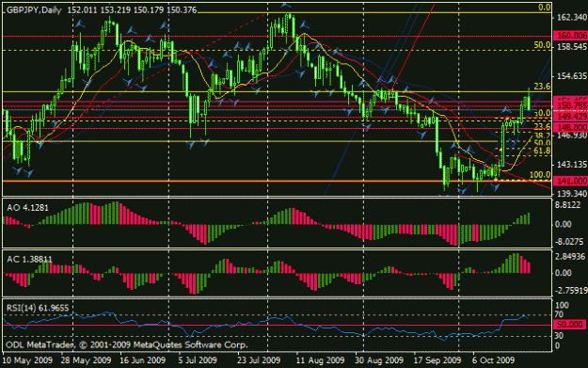The height and width of the screenshot is (368, 588).
Task: Click the 30 RSI scale value
Action: [x=559, y=336]
